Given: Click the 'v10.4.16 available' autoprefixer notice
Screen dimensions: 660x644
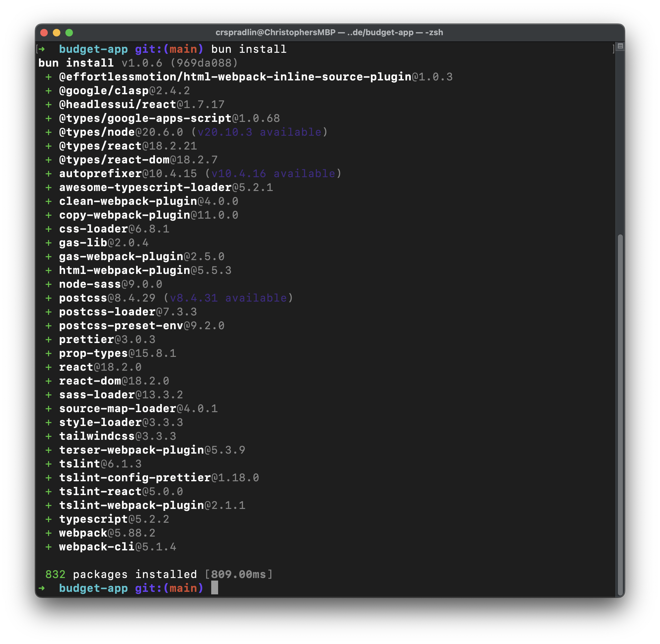Looking at the screenshot, I should tap(273, 173).
